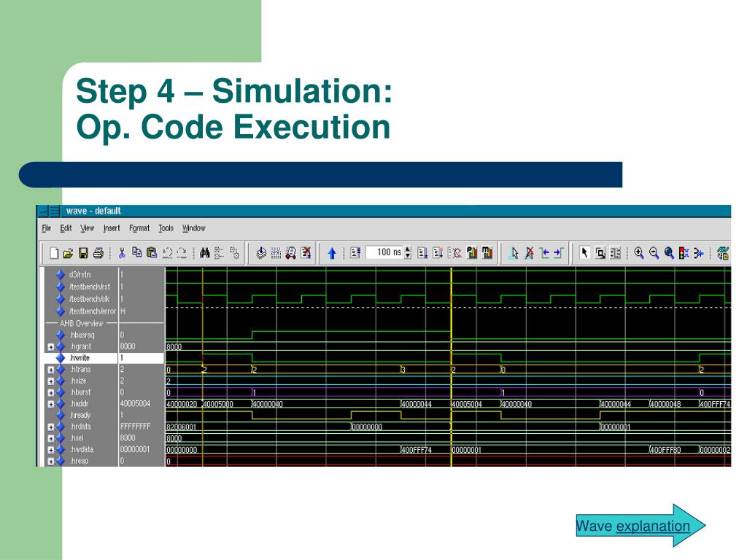Open the Edit menu
747x560 pixels.
pos(66,228)
